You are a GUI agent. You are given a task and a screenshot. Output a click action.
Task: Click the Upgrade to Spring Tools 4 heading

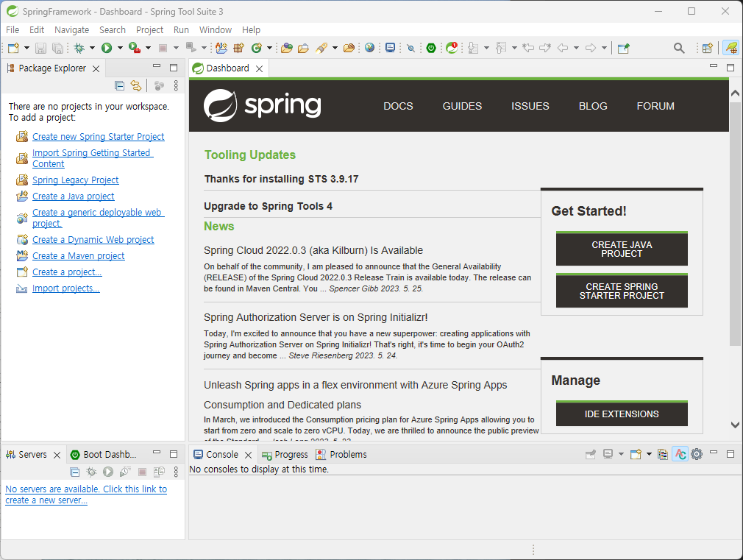point(268,206)
